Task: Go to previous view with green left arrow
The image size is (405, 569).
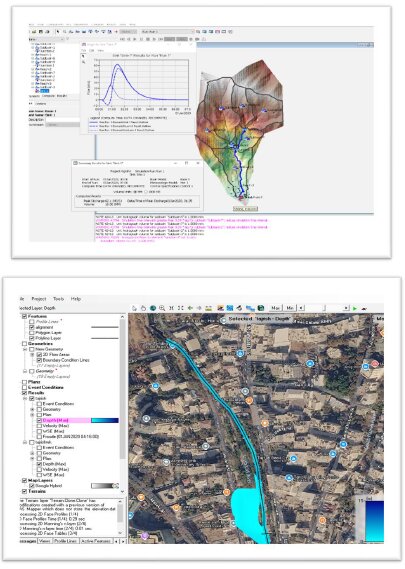Action: point(190,308)
